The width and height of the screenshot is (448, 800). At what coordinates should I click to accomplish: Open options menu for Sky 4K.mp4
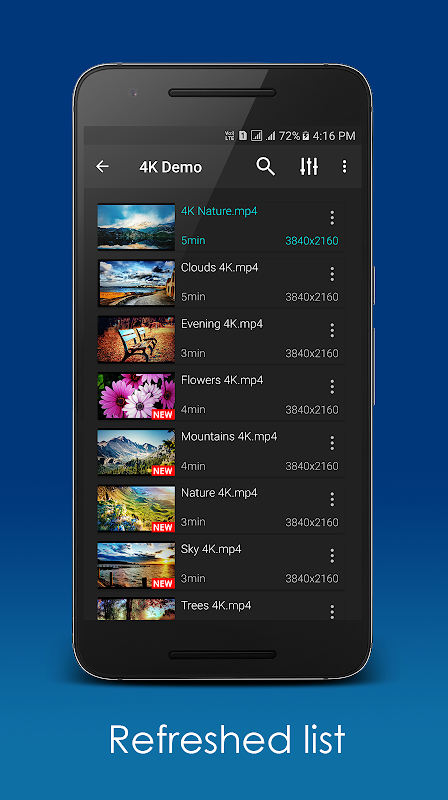tap(332, 556)
